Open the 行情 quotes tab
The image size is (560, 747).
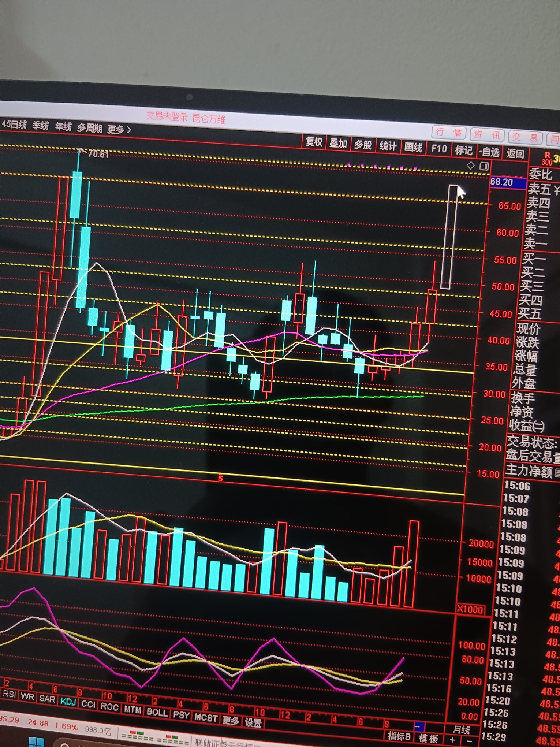(449, 133)
